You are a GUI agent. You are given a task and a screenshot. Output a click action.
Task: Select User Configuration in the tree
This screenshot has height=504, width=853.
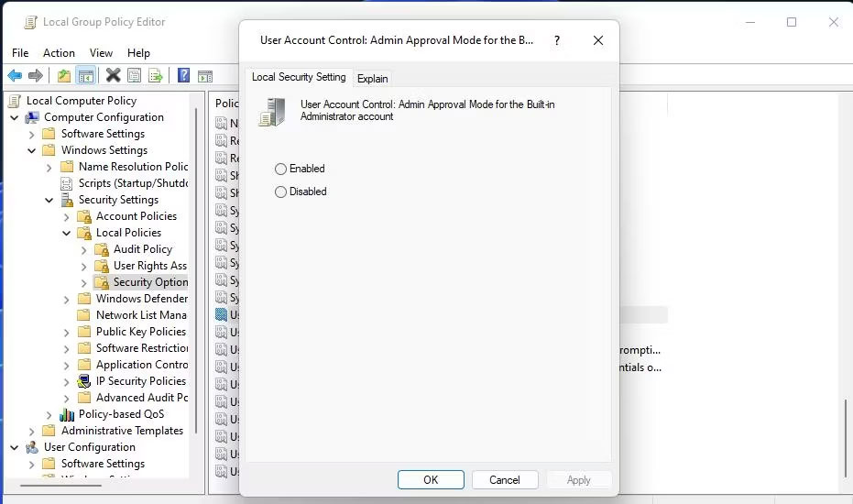[x=90, y=447]
